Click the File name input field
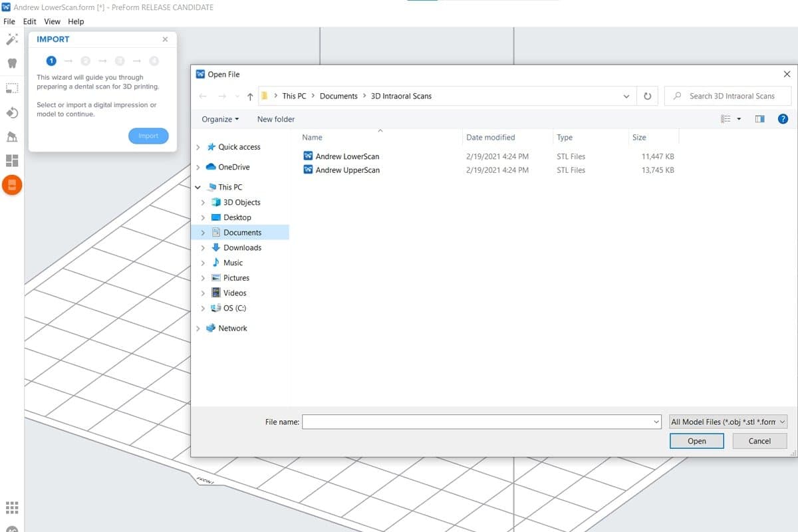The image size is (798, 532). pos(475,422)
